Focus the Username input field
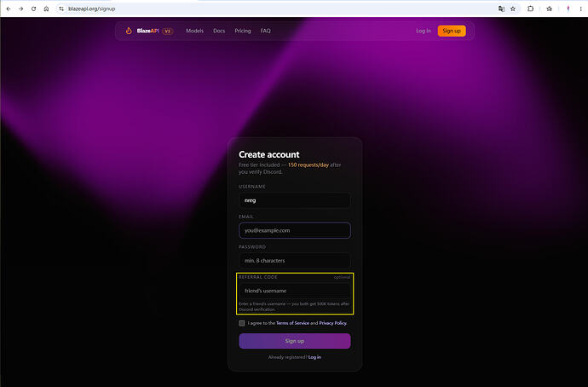The image size is (588, 387). pos(294,200)
